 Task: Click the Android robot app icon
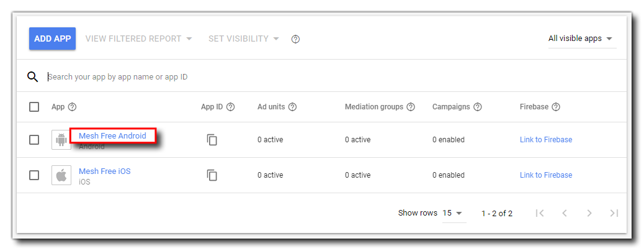61,140
